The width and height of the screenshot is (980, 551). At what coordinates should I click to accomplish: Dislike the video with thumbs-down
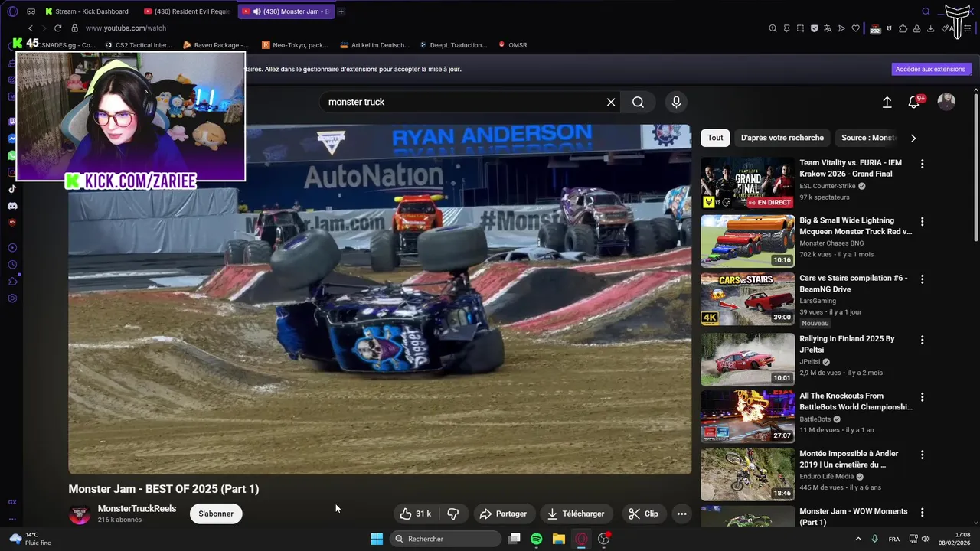point(453,514)
